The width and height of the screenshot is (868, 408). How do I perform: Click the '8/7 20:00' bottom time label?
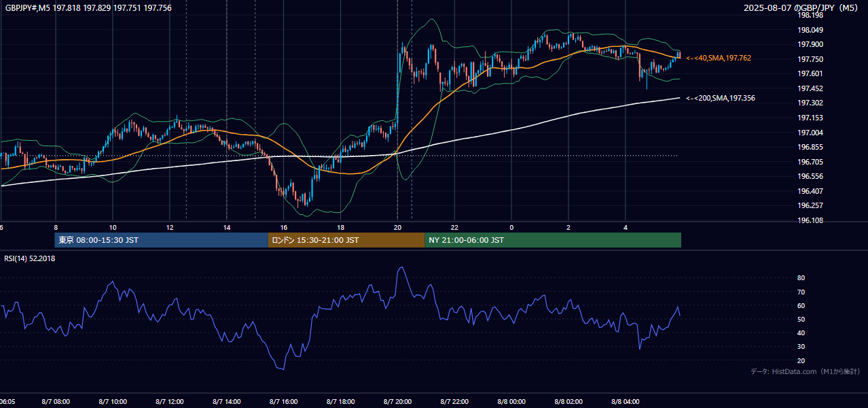click(x=397, y=402)
